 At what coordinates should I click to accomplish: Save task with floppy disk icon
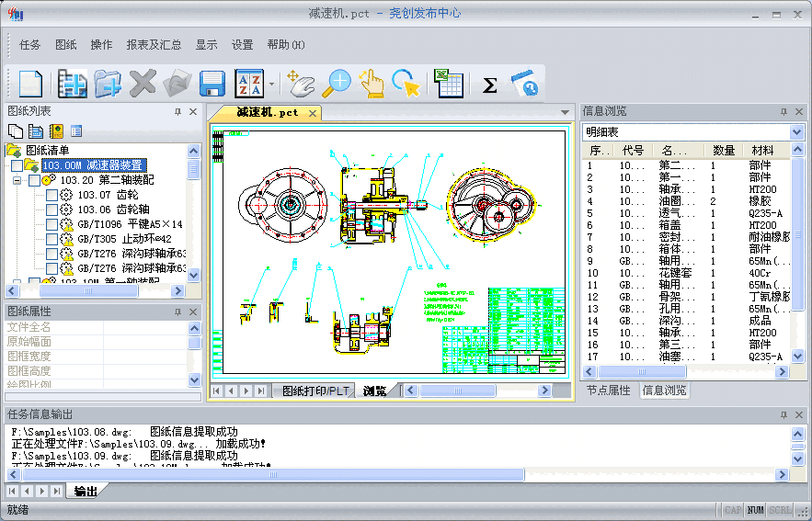pyautogui.click(x=212, y=84)
